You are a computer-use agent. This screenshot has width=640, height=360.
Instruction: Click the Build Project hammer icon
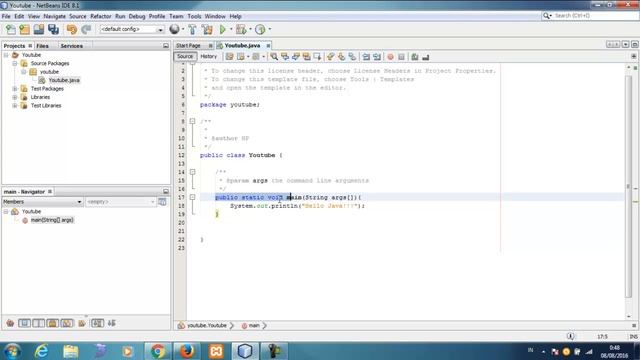pos(192,29)
